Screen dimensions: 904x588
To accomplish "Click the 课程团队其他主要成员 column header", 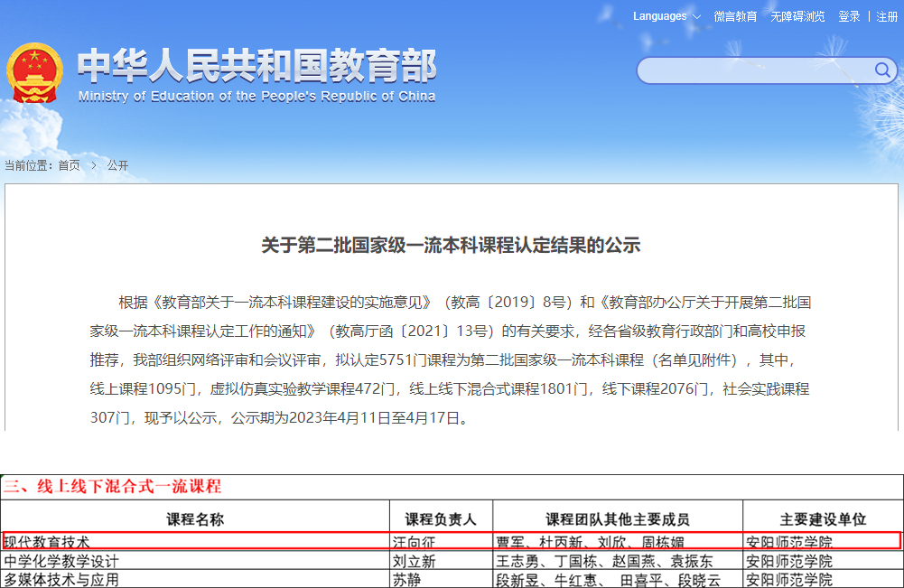I will [x=618, y=518].
